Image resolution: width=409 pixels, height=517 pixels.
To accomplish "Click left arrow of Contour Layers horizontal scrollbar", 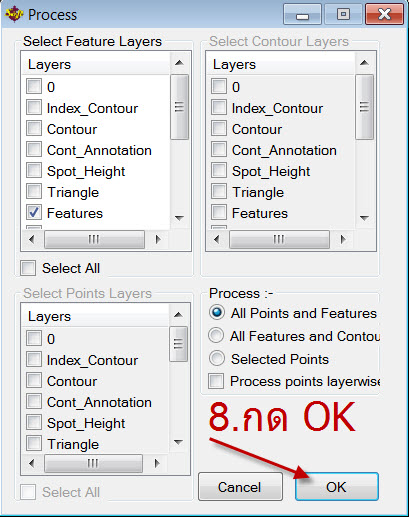I will click(x=217, y=239).
